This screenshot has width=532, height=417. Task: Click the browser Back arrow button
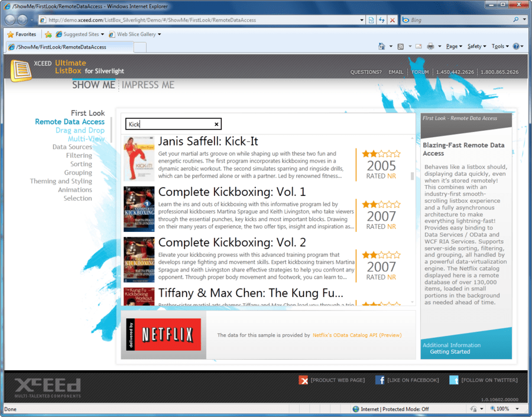(10, 20)
